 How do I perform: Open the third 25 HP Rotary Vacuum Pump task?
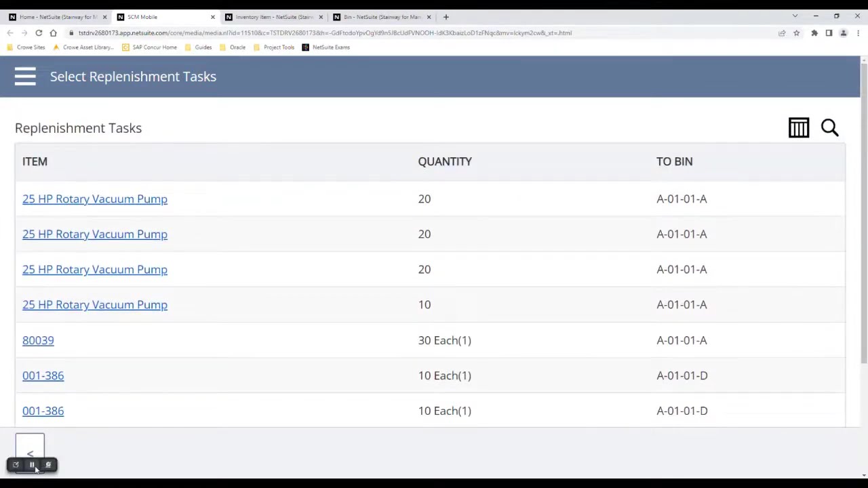95,269
